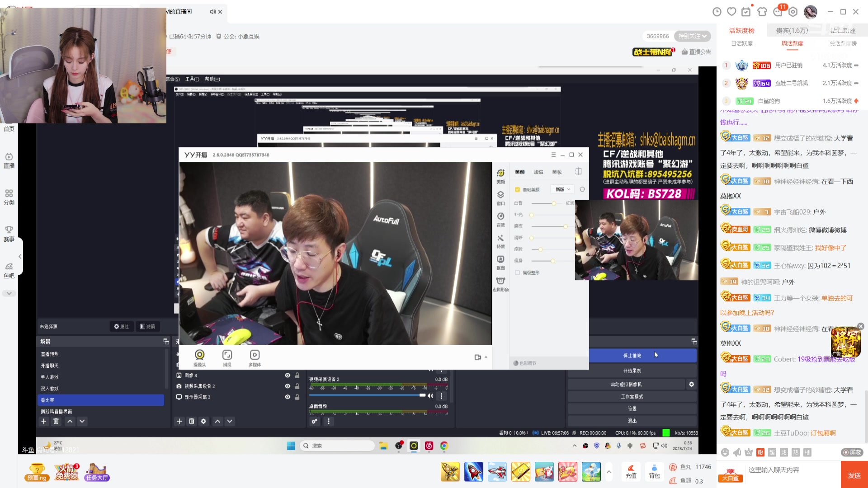Open source properties gear in sources toolbar
The height and width of the screenshot is (488, 868).
click(203, 421)
